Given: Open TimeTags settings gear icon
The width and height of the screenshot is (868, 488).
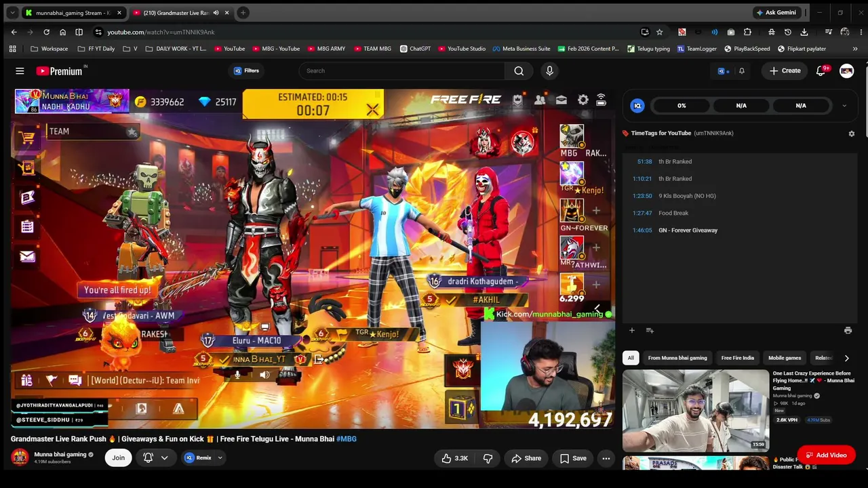Looking at the screenshot, I should pyautogui.click(x=852, y=134).
